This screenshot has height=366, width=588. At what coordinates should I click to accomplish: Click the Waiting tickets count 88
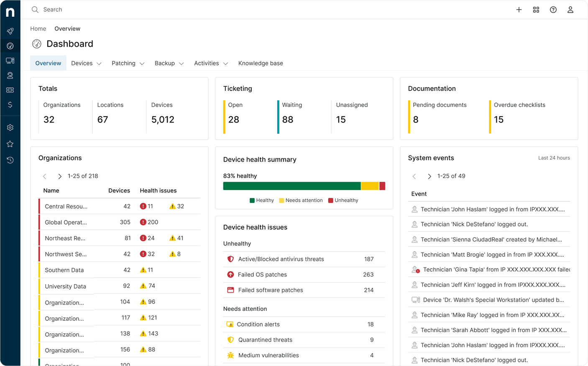tap(288, 119)
